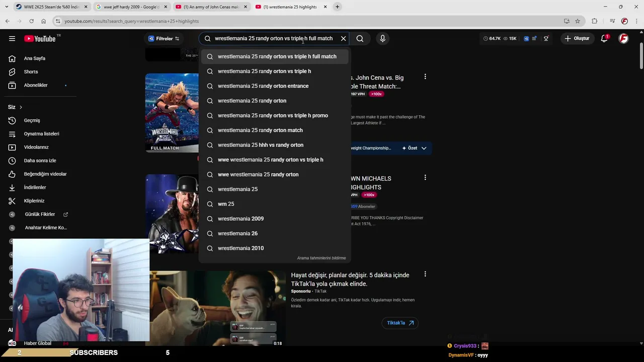
Task: Submit search with the magnifier button
Action: click(360, 39)
